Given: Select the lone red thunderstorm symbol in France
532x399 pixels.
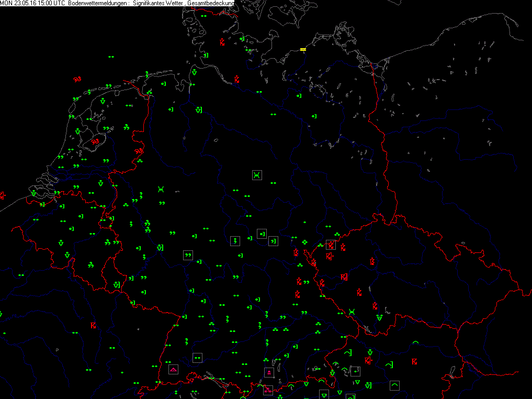Looking at the screenshot, I should 94,326.
